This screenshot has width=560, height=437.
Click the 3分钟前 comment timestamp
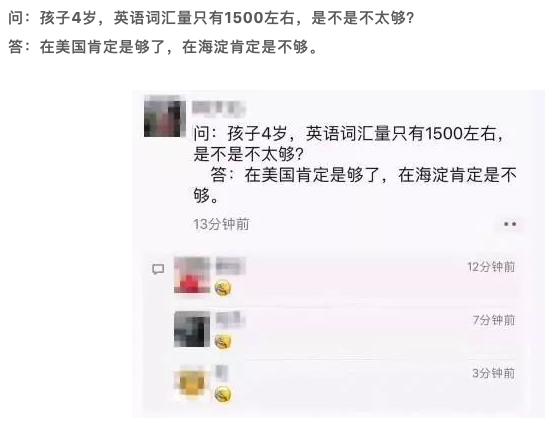pos(494,373)
